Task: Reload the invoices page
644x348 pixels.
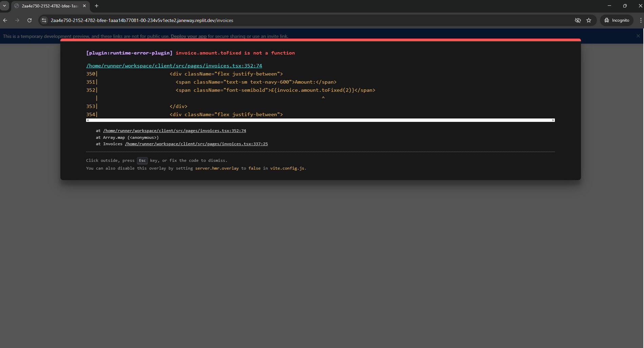Action: (29, 20)
